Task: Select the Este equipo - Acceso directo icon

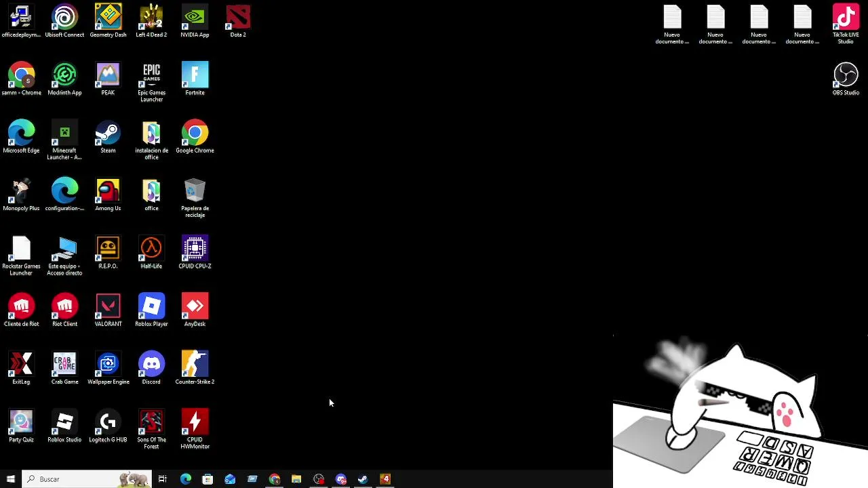Action: (64, 256)
